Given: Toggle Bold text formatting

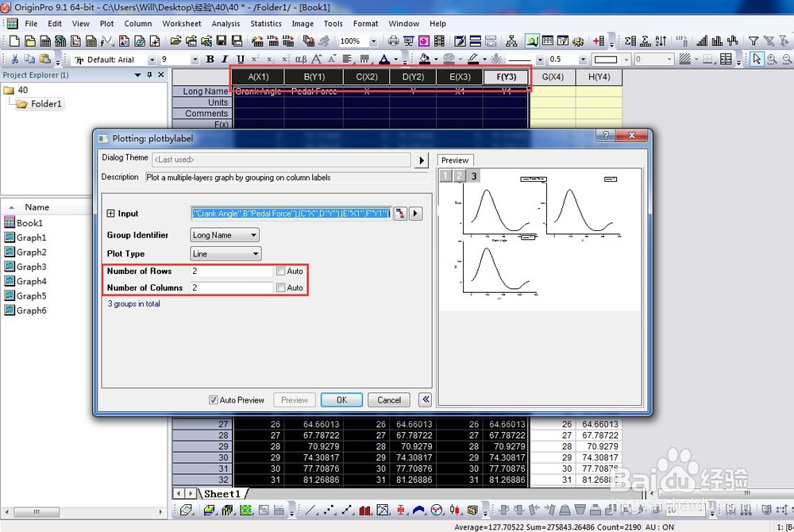Looking at the screenshot, I should tap(210, 60).
